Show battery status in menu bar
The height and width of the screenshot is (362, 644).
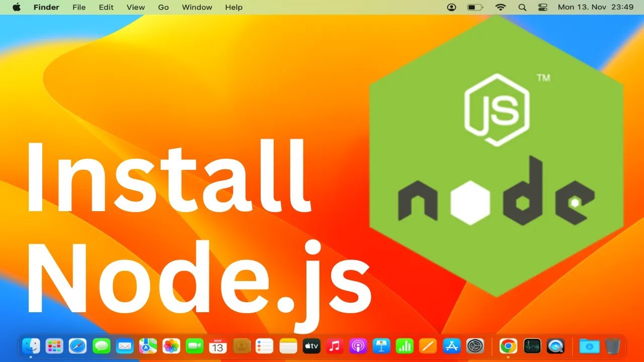click(x=475, y=7)
